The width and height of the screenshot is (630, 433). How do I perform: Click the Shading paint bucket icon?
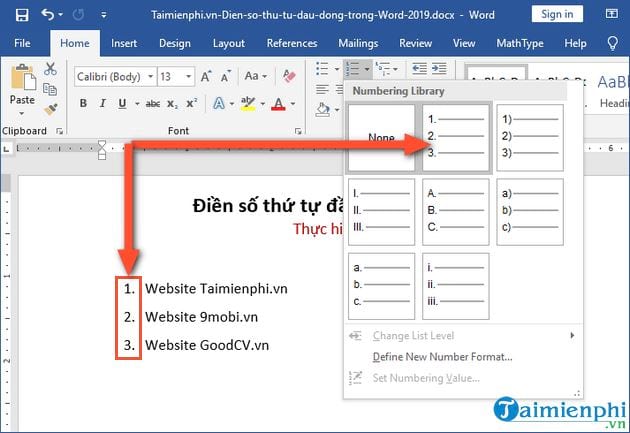323,109
